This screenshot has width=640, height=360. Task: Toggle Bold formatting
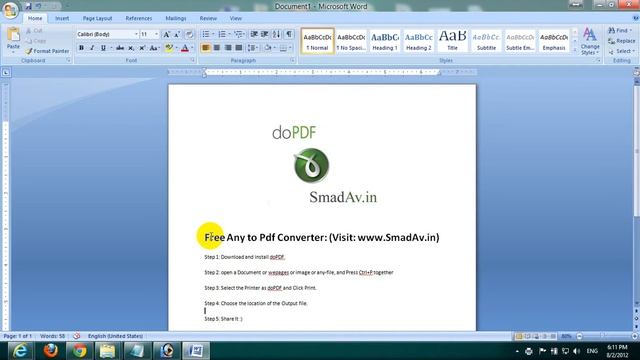click(81, 48)
